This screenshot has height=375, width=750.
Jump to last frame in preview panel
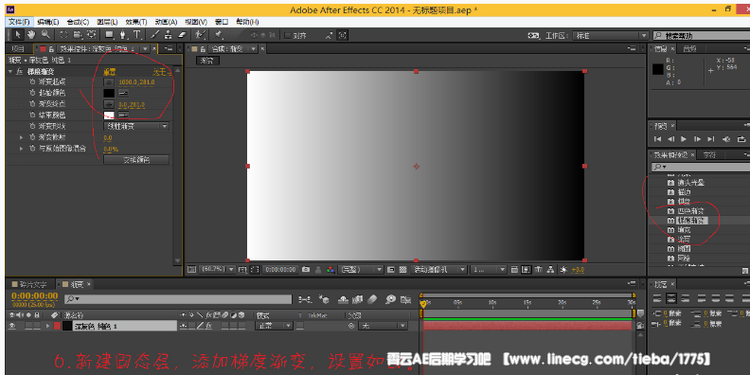(x=711, y=139)
